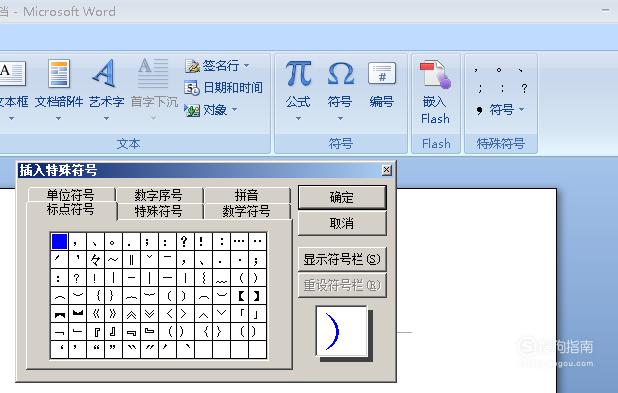Image resolution: width=618 pixels, height=393 pixels.
Task: Pick the ︾ double downward chevron symbol
Action: click(149, 313)
